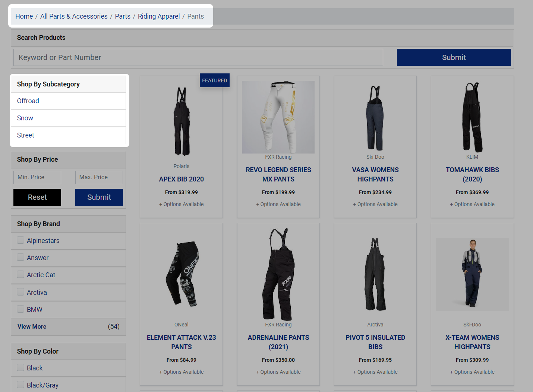Select Offroad subcategory

[68, 101]
